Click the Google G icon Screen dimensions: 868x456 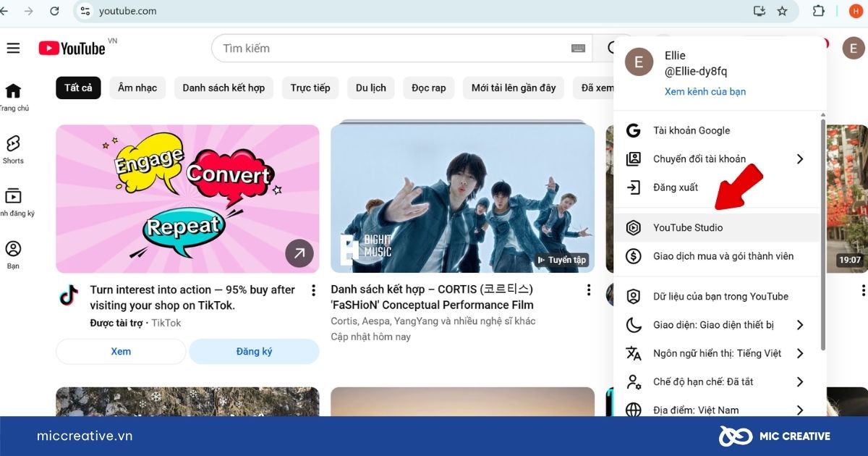[634, 130]
